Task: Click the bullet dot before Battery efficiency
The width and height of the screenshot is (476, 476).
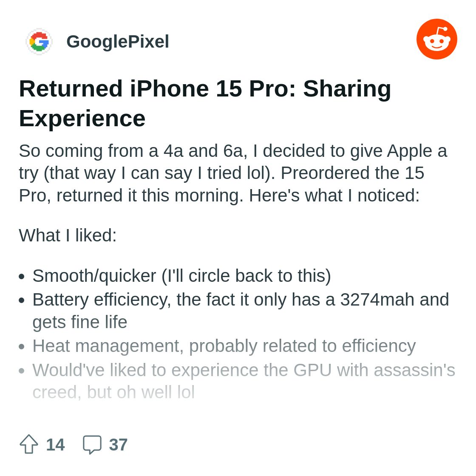Action: click(x=21, y=300)
